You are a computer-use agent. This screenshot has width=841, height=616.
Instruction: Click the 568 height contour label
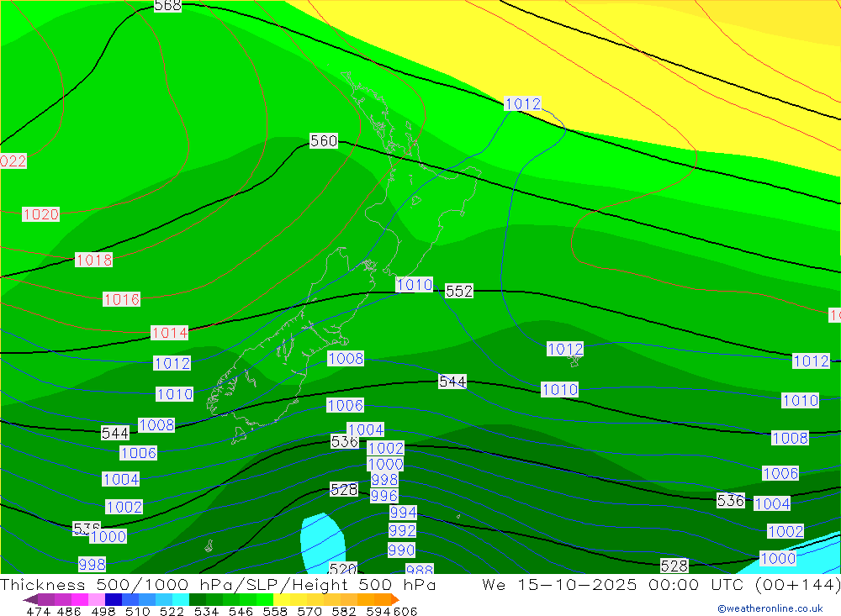[x=167, y=6]
